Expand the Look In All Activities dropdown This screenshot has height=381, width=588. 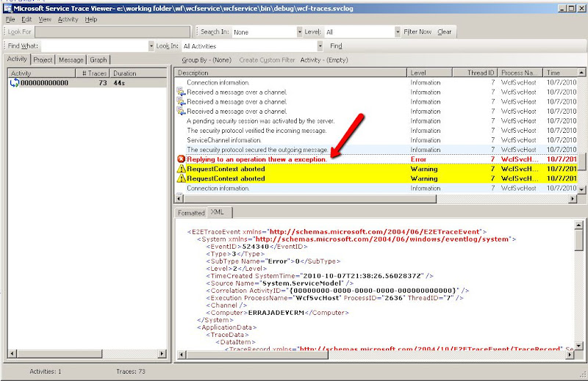pos(319,46)
